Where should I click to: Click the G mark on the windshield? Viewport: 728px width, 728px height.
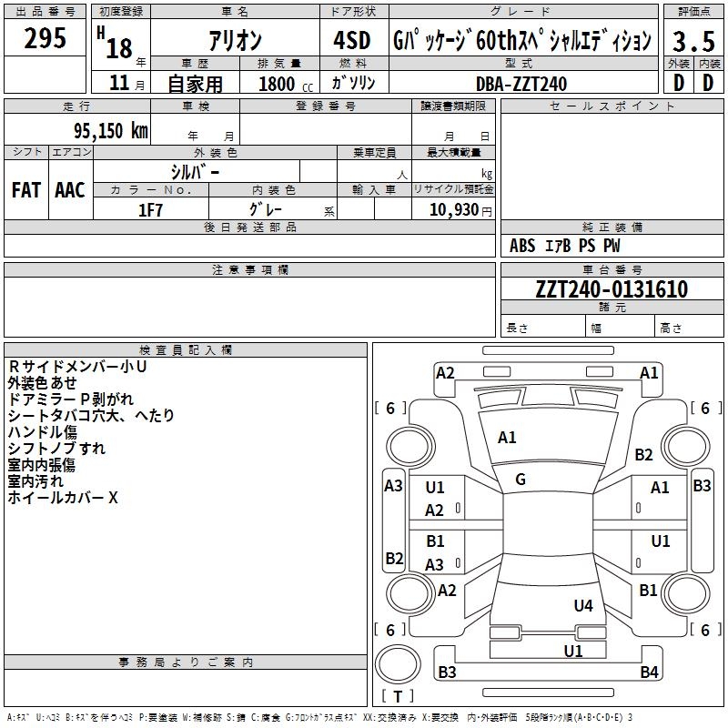tap(521, 480)
